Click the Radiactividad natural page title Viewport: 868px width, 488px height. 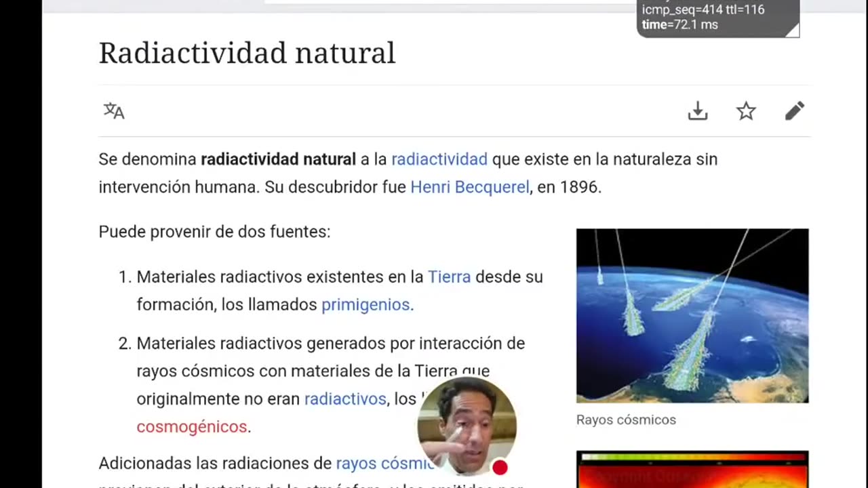coord(247,53)
